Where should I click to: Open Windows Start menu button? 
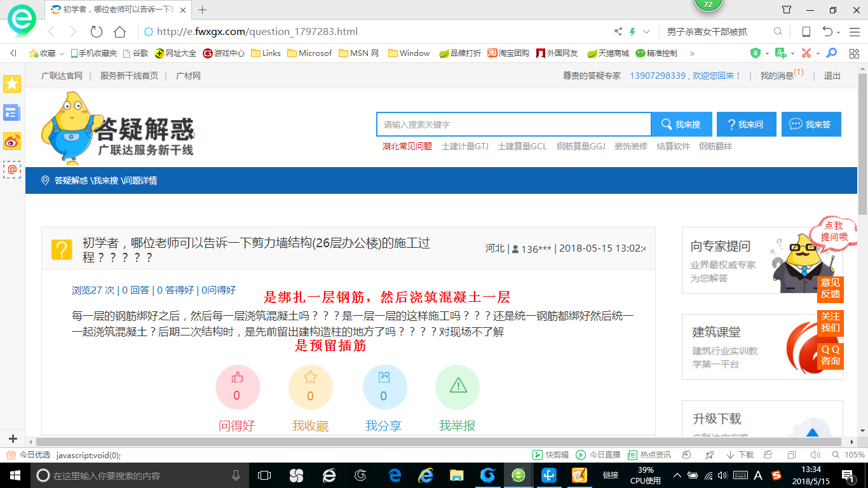(14, 475)
